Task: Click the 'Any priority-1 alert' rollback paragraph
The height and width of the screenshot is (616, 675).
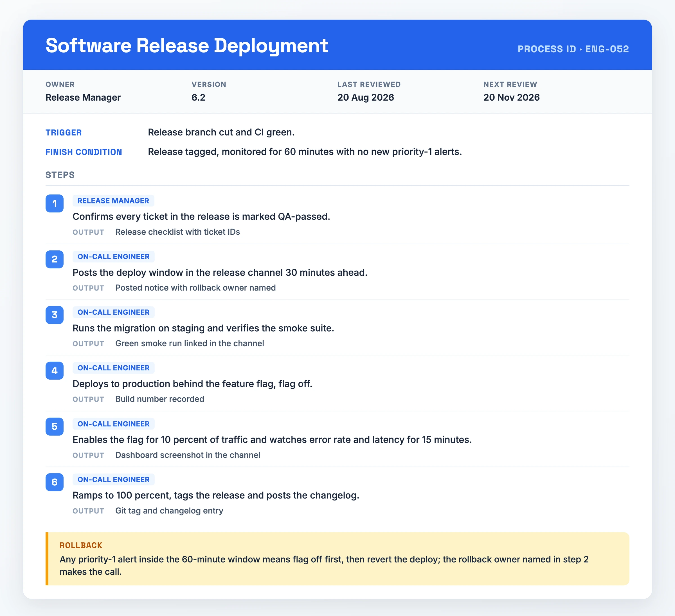Action: coord(324,565)
